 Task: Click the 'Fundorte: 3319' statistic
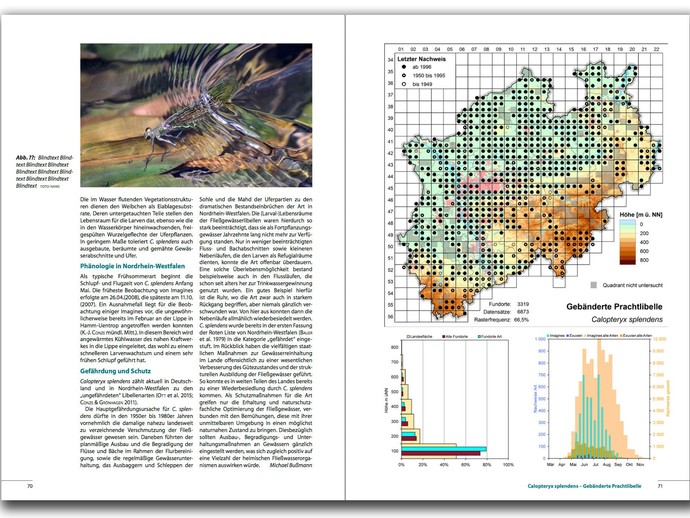(509, 304)
